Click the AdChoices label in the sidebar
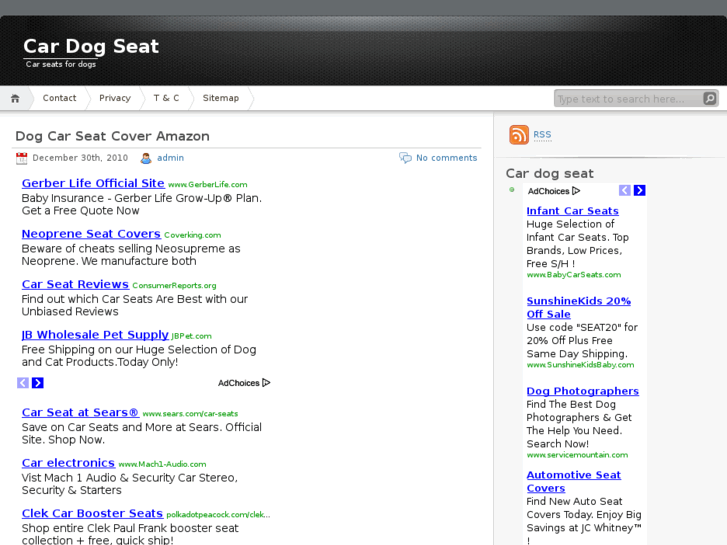 [554, 191]
